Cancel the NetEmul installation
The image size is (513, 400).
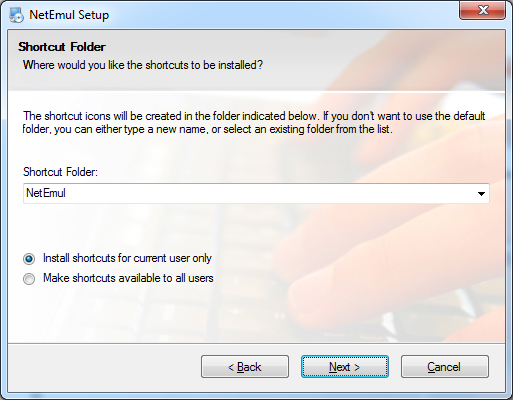445,367
